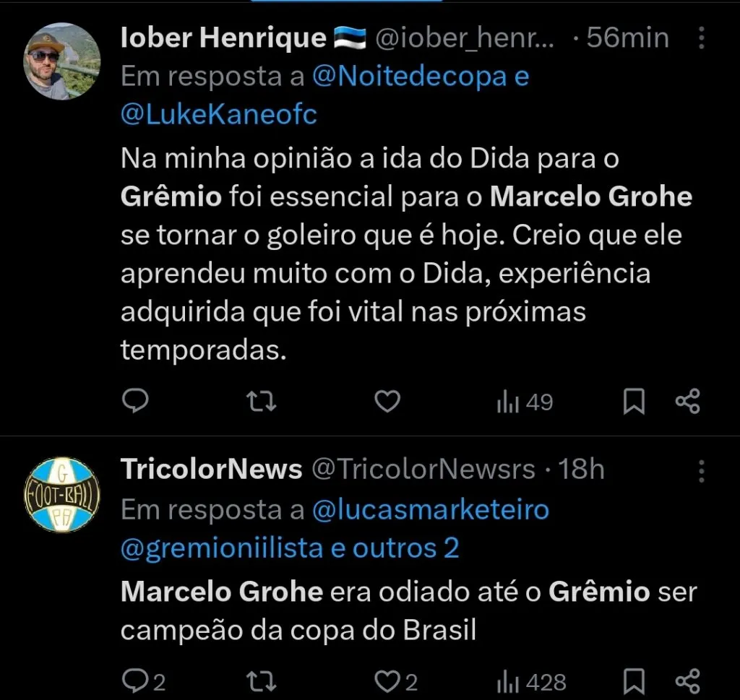
Task: Open @gremioniilista's profile
Action: (x=224, y=548)
